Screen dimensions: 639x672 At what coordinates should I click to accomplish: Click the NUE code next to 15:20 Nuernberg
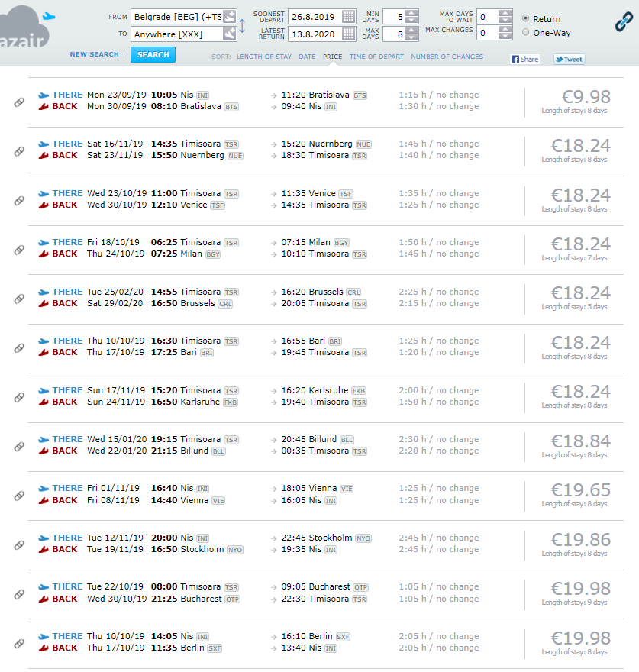click(x=363, y=144)
